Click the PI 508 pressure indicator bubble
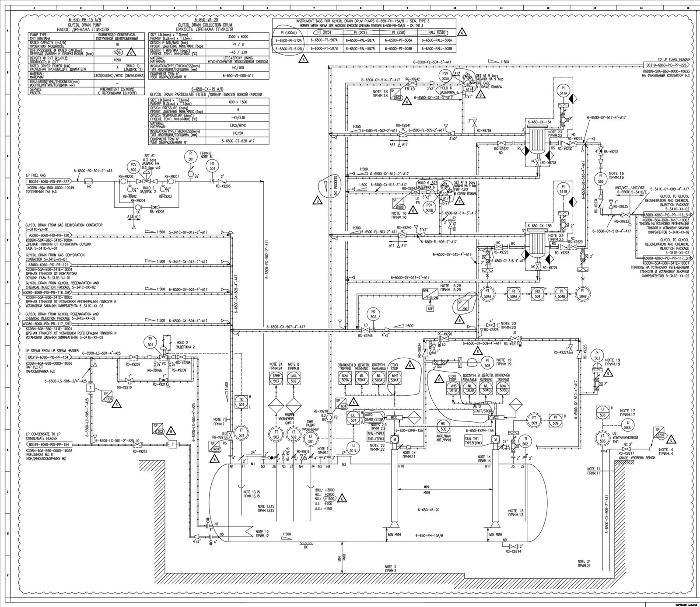The image size is (700, 607). [487, 363]
